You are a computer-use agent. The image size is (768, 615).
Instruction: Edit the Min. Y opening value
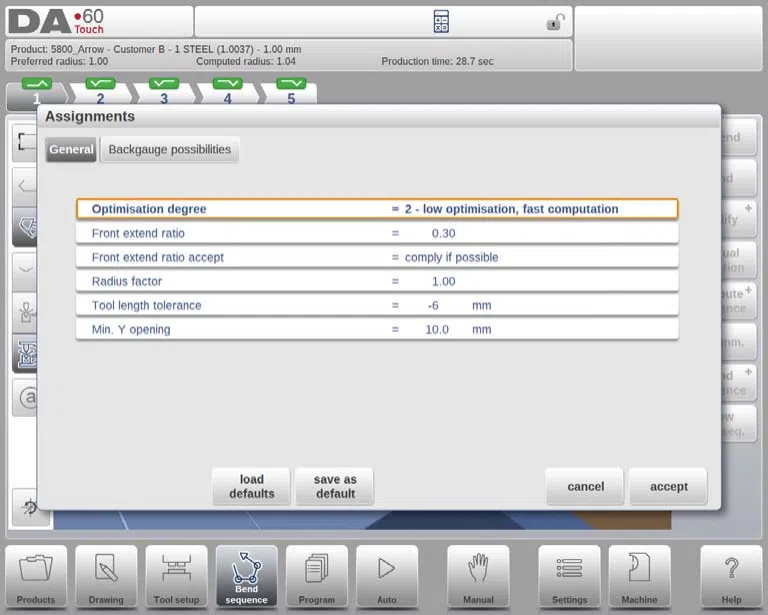(x=377, y=329)
